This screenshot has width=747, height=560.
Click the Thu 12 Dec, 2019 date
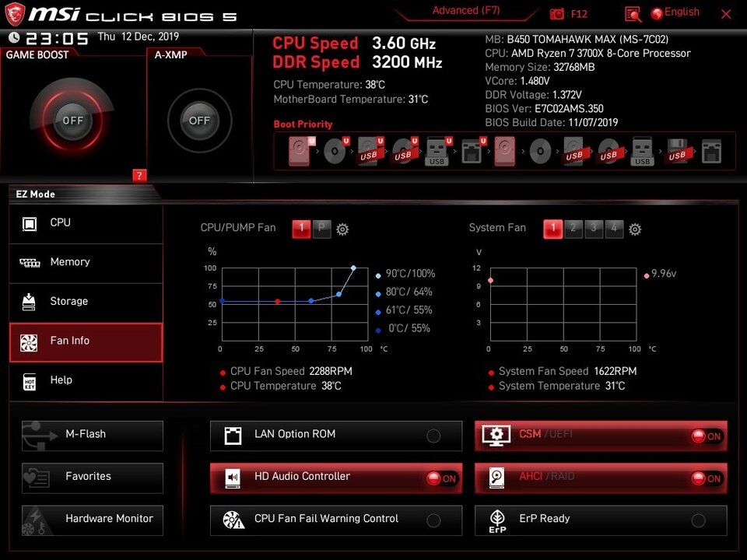[139, 37]
